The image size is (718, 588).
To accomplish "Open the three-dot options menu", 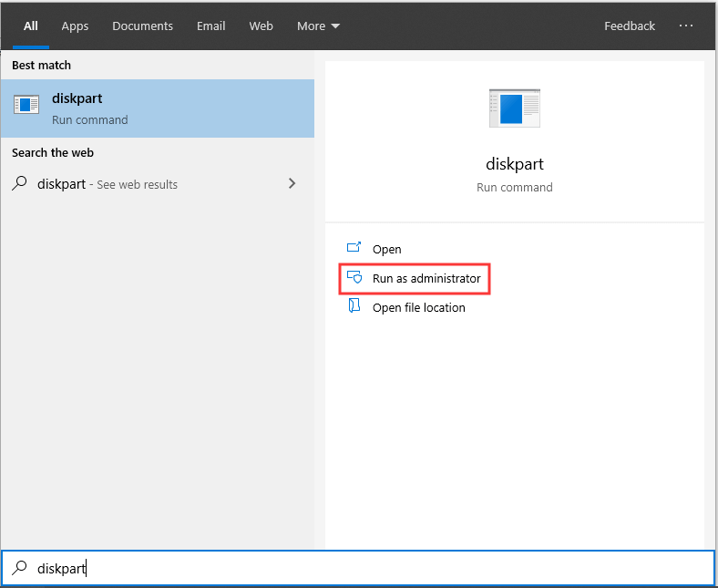I will (x=685, y=26).
